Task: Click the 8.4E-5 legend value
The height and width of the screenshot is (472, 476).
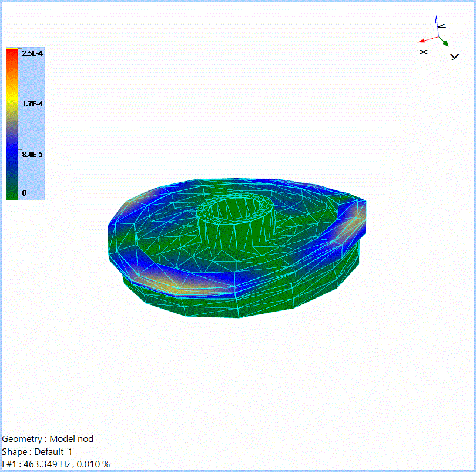Action: coord(32,154)
